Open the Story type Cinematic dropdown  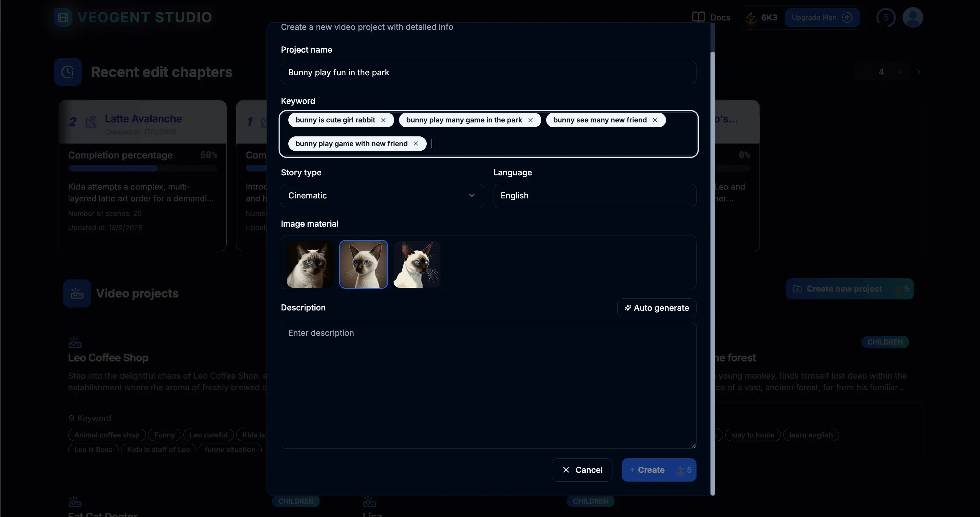click(x=382, y=195)
